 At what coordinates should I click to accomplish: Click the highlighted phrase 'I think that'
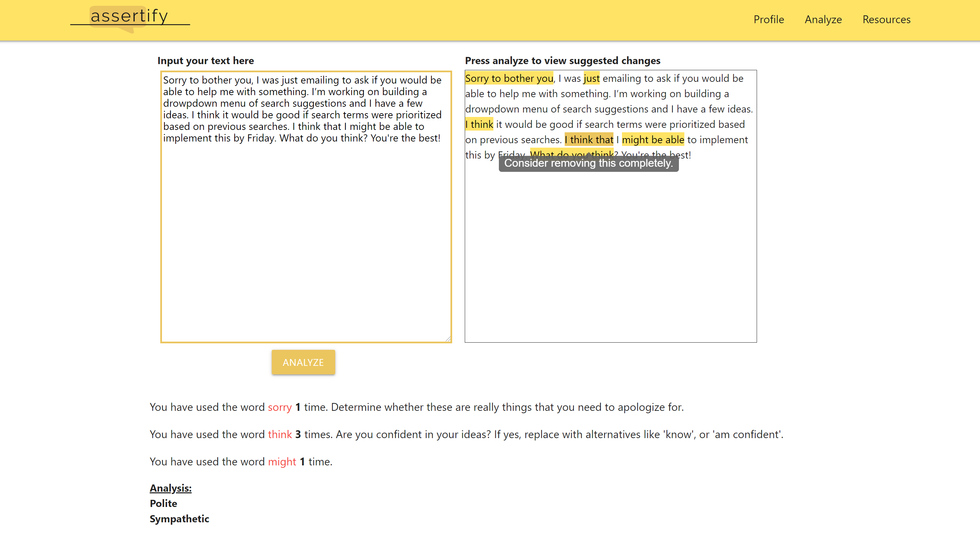589,140
